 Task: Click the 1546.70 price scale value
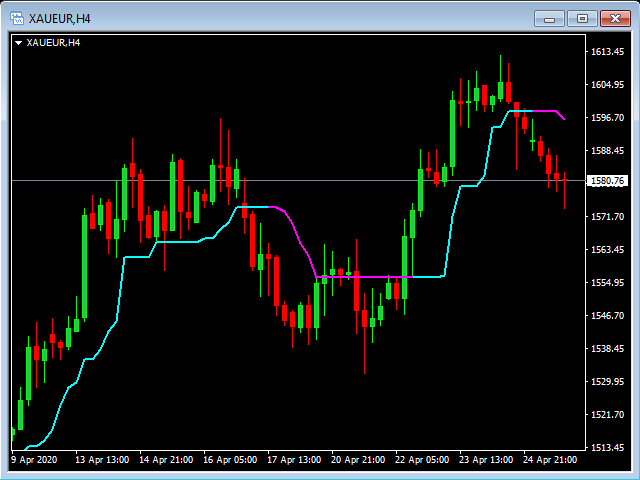click(x=608, y=316)
